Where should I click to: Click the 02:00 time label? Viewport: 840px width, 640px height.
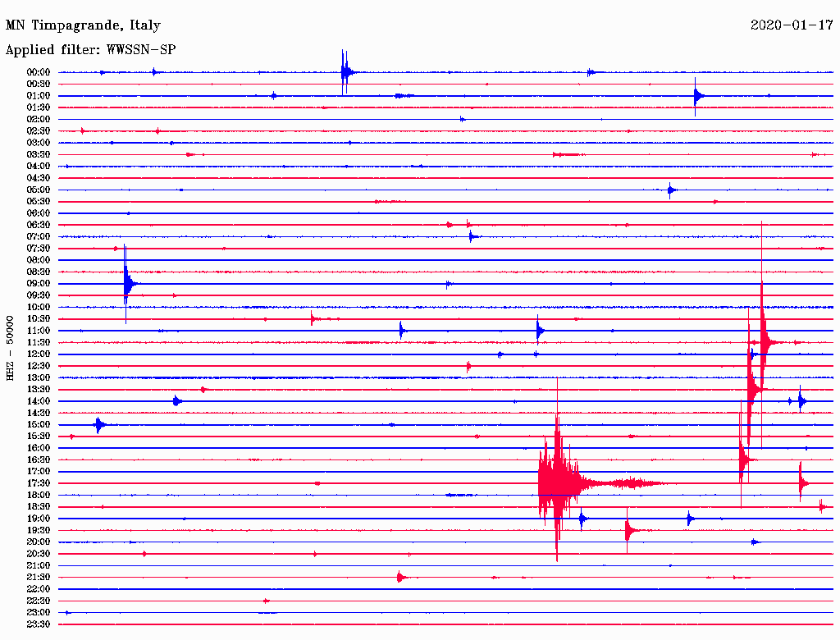pos(39,120)
